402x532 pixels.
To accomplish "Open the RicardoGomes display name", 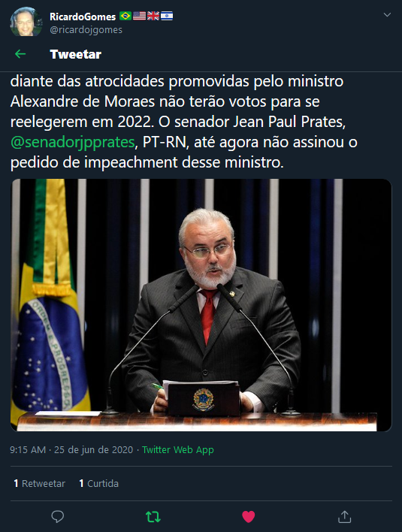I will 83,17.
